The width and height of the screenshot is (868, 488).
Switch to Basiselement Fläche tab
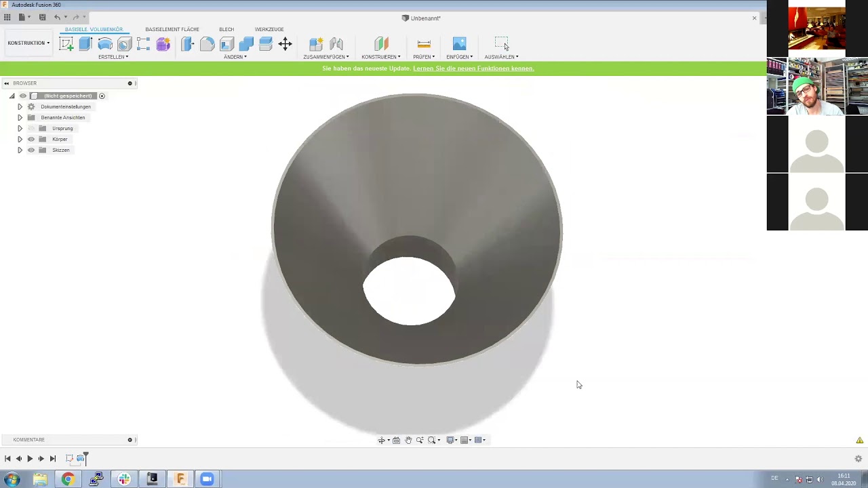pyautogui.click(x=172, y=29)
